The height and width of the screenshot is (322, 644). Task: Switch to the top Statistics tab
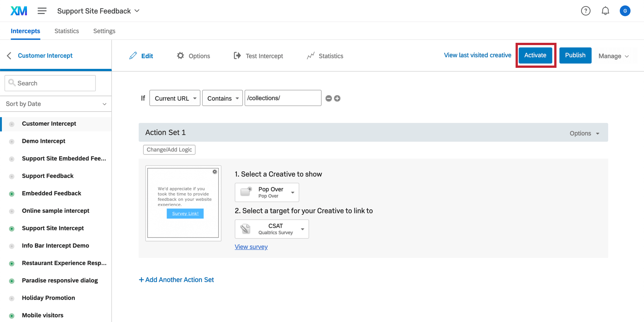tap(67, 31)
